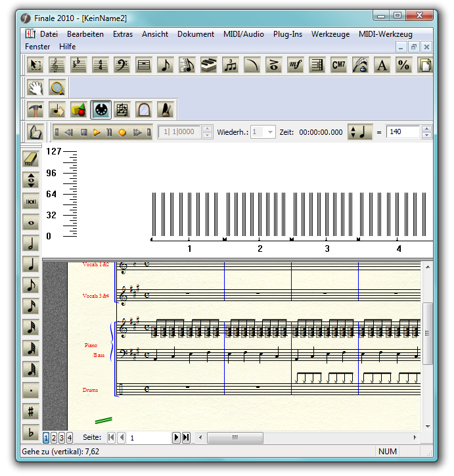
Task: Select the Expression mf tool
Action: [296, 65]
